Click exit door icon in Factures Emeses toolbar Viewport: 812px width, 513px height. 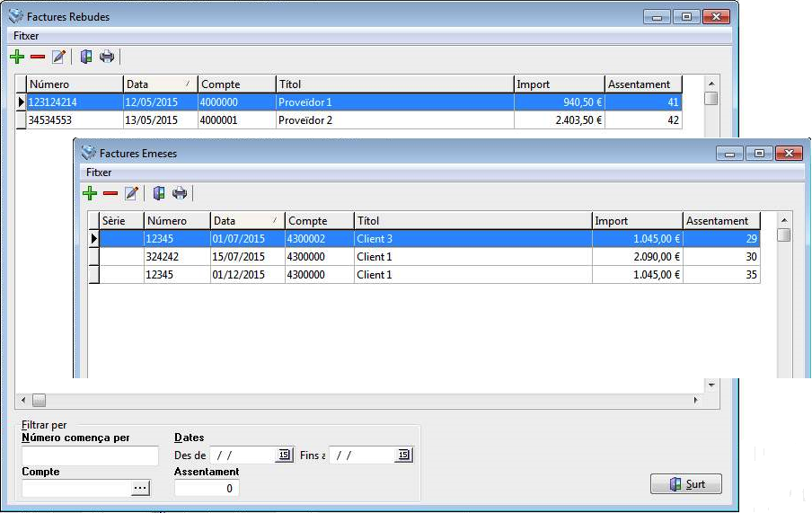tap(159, 193)
